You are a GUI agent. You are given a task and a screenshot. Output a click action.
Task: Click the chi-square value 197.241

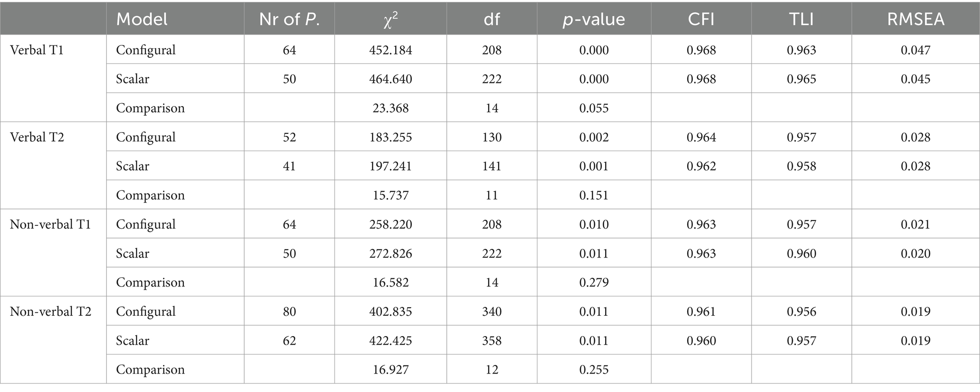pyautogui.click(x=390, y=166)
